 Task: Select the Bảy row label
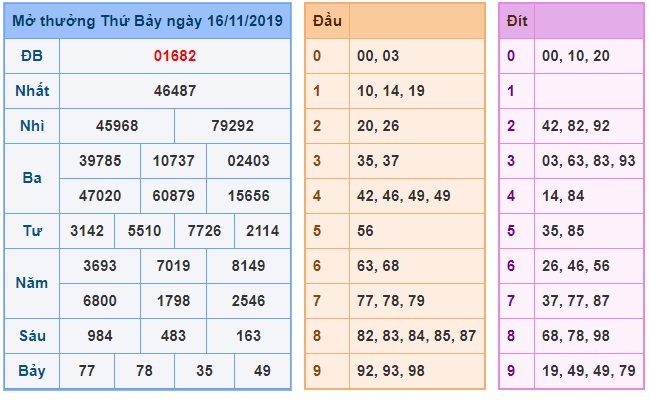[x=32, y=371]
